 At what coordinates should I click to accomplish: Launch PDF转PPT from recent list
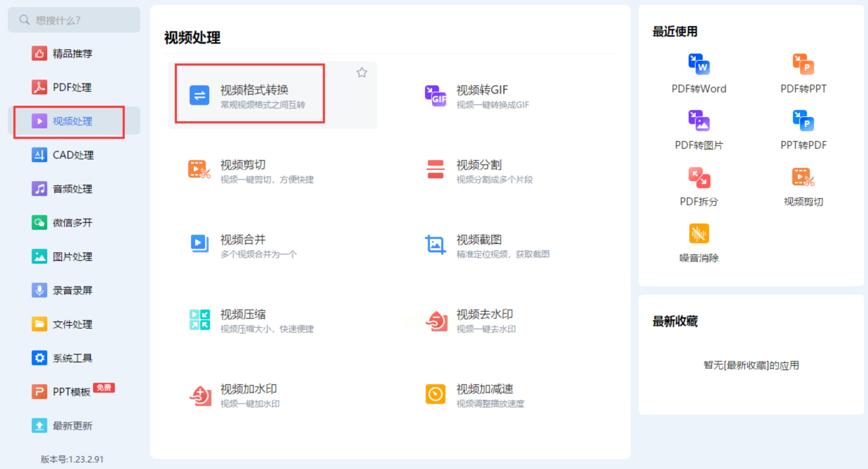[x=803, y=74]
